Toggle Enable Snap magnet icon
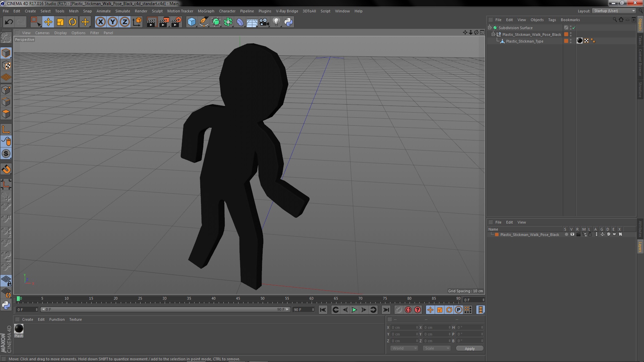 click(x=6, y=169)
